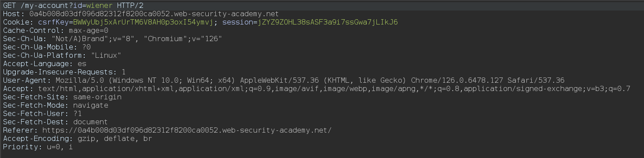Image resolution: width=644 pixels, height=158 pixels.
Task: Click the Sec-Fetch-Dest document value
Action: pyautogui.click(x=90, y=122)
